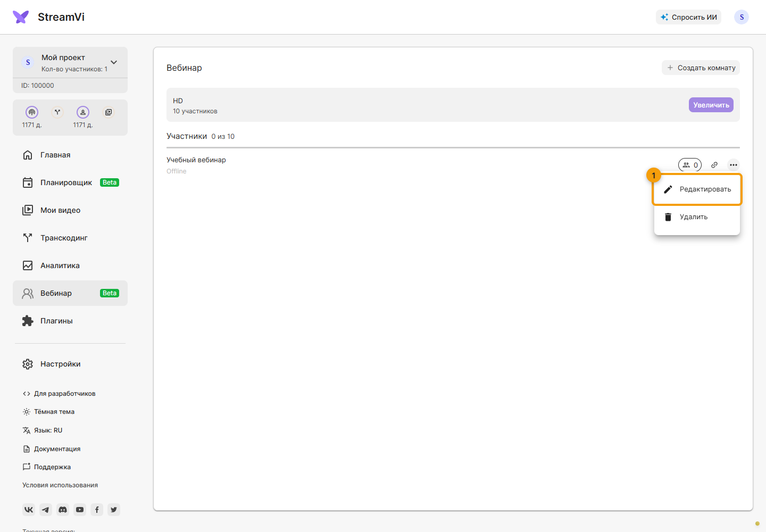766x532 pixels.
Task: Click the 'Offline' status under 'Учебный вебинар'
Action: 177,171
